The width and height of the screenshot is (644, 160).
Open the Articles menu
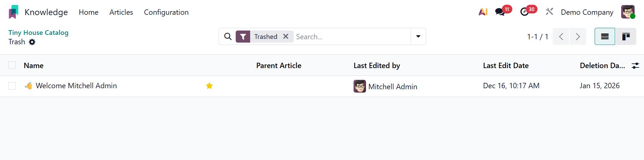tap(121, 12)
